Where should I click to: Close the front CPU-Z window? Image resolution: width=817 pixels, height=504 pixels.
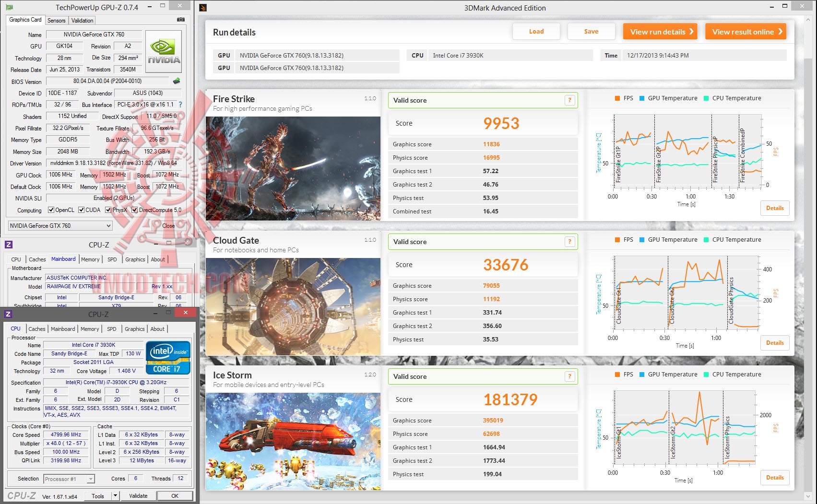tap(185, 312)
